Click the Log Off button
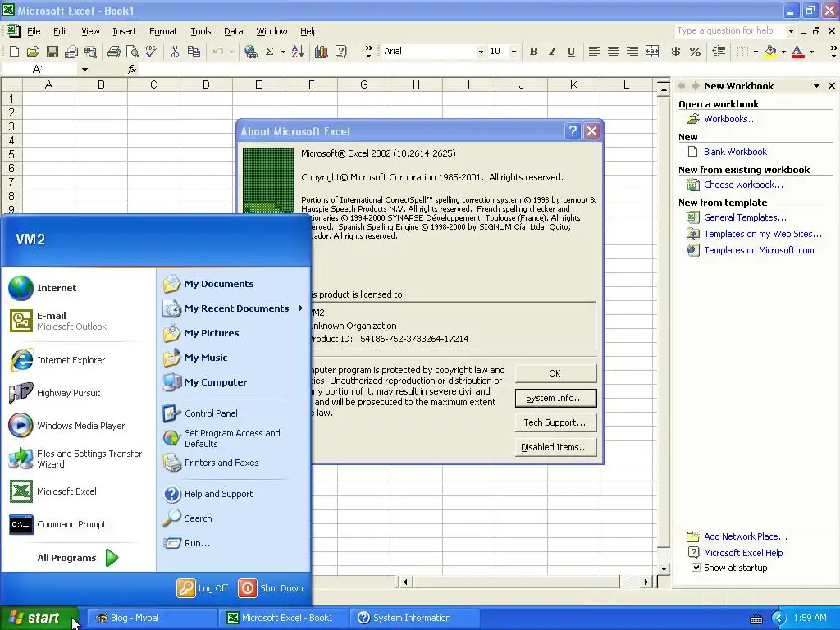Screen dimensions: 840x630 click(x=203, y=587)
